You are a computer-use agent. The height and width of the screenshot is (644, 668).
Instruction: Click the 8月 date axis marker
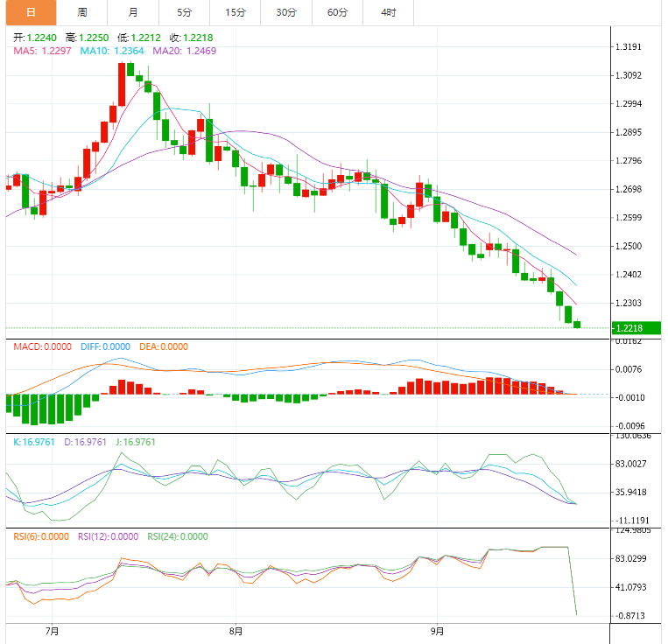click(235, 630)
